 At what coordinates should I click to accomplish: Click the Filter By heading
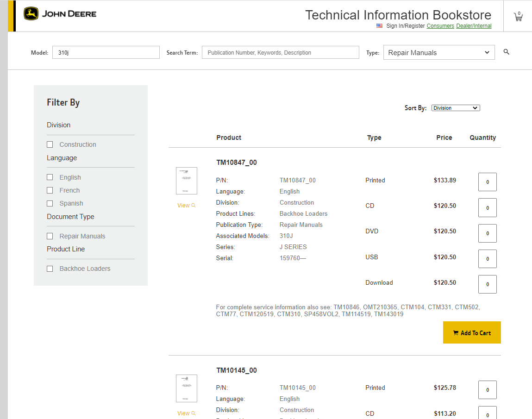coord(63,102)
